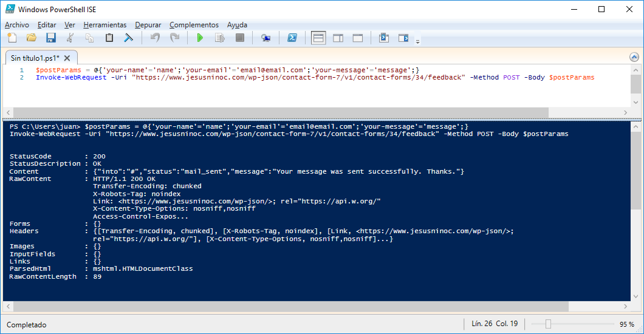644x334 pixels.
Task: Stop the operation with the square stop icon
Action: pyautogui.click(x=240, y=38)
